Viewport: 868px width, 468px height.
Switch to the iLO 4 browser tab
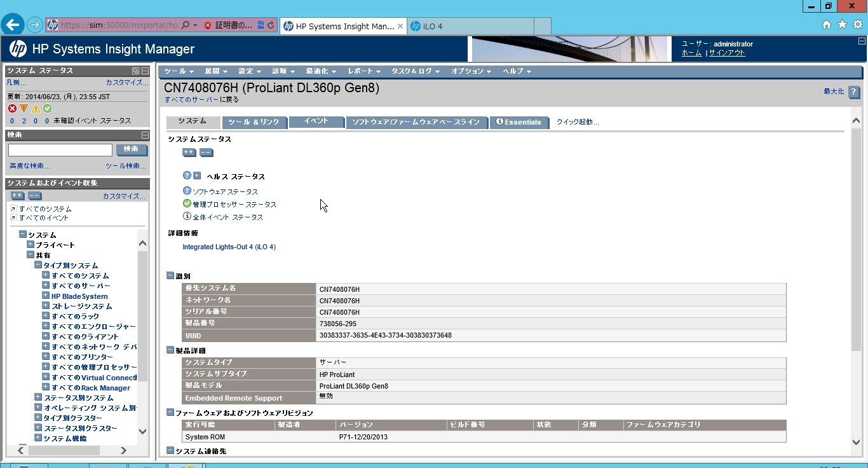[x=470, y=26]
